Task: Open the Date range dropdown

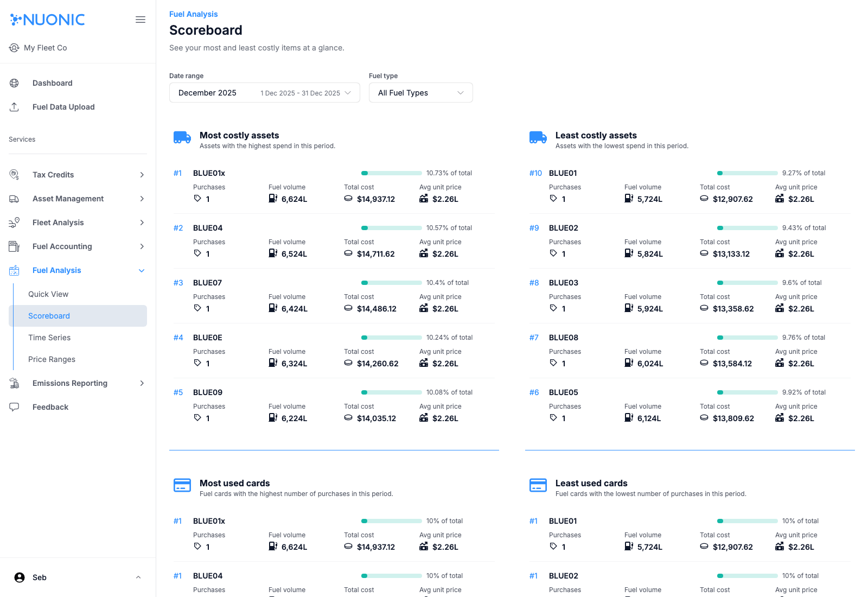Action: coord(264,93)
